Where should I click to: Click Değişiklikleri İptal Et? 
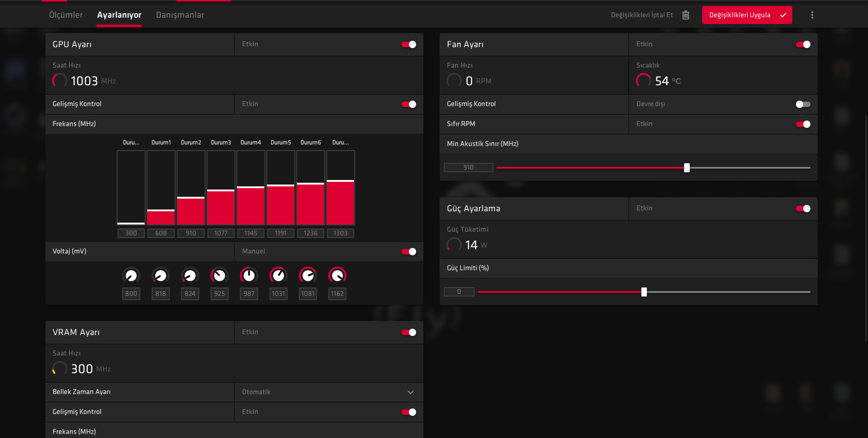pos(642,15)
